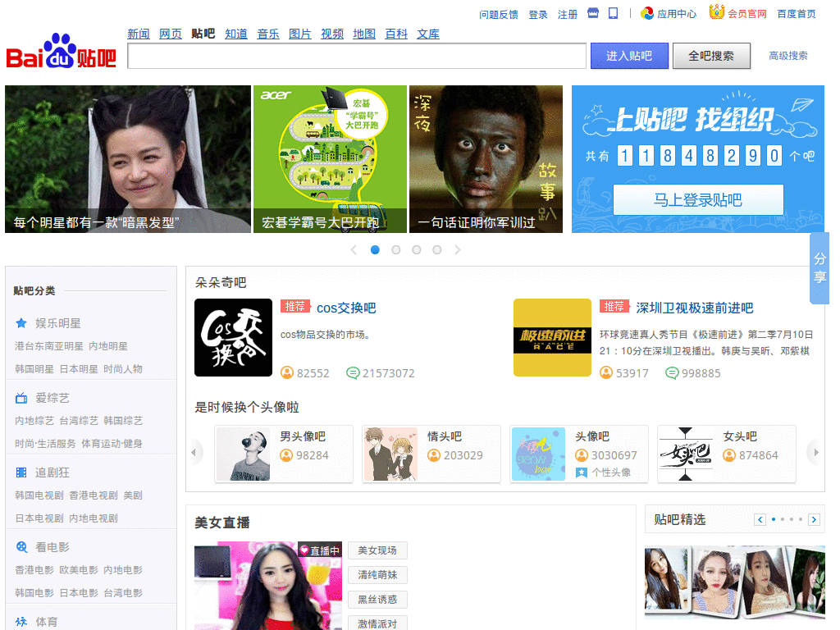Open the 知道 nav tab
This screenshot has height=630, width=840.
[236, 34]
